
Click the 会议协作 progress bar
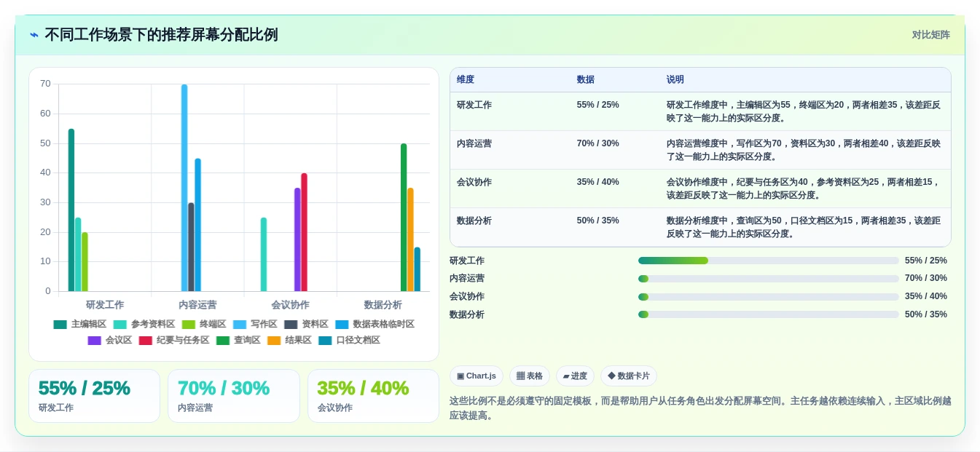[x=769, y=296]
